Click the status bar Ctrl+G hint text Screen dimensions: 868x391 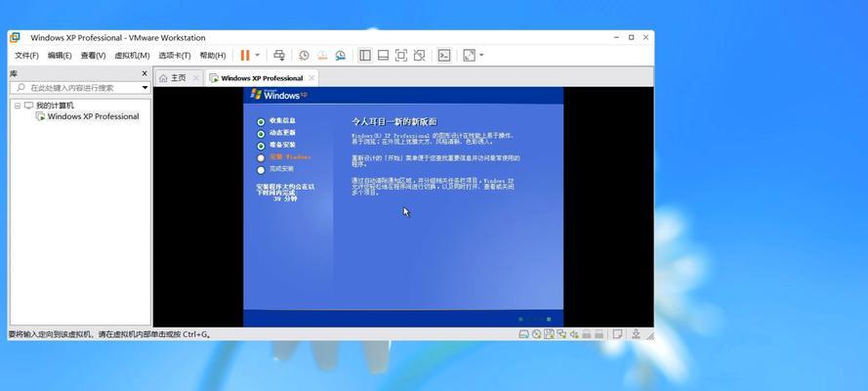[x=109, y=334]
